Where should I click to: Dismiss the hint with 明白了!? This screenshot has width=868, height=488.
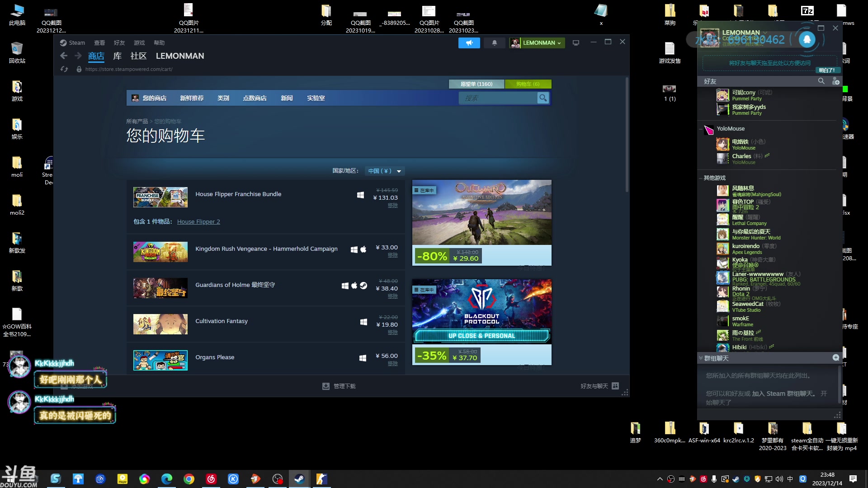(x=827, y=70)
